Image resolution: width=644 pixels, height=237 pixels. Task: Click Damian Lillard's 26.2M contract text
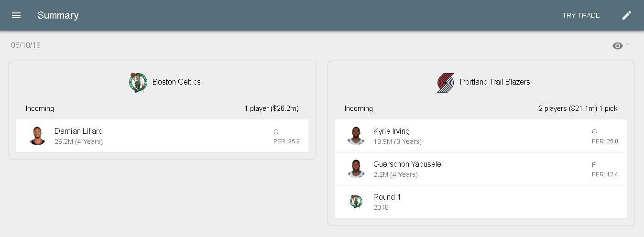point(78,141)
